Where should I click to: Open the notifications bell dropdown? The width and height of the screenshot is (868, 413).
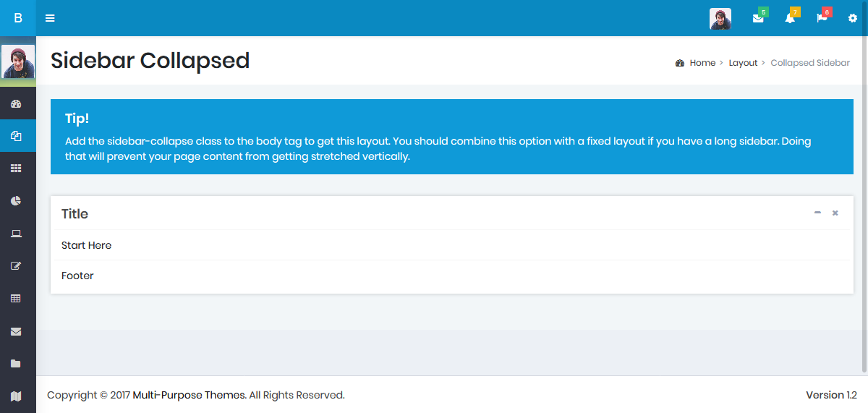pos(791,17)
